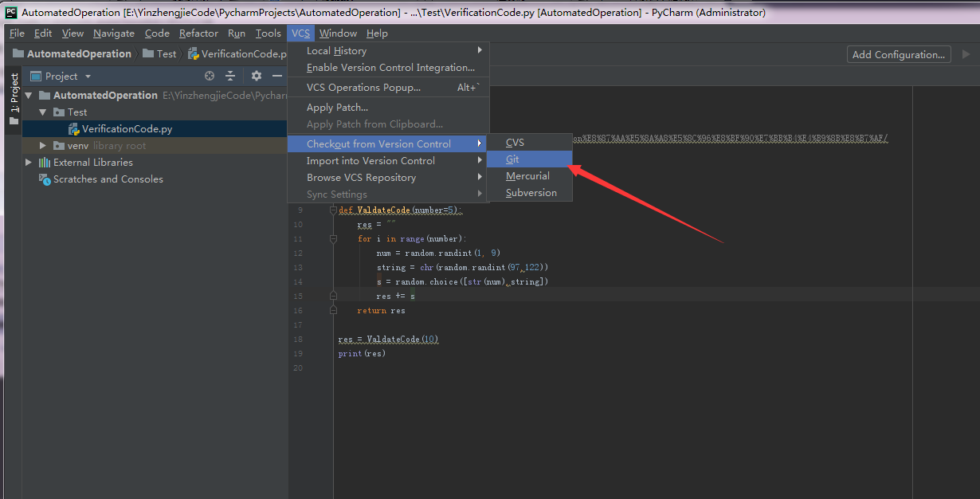Open the File menu
980x499 pixels.
(x=17, y=33)
